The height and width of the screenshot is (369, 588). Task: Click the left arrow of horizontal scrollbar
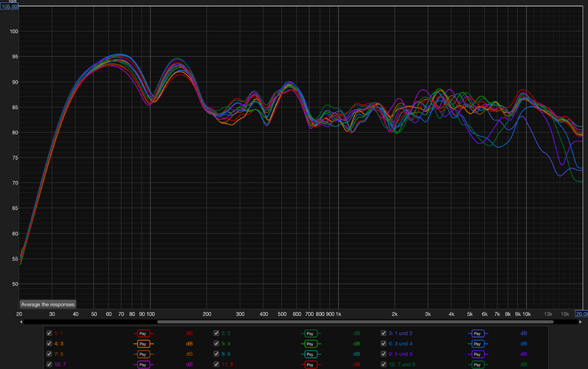click(x=21, y=322)
